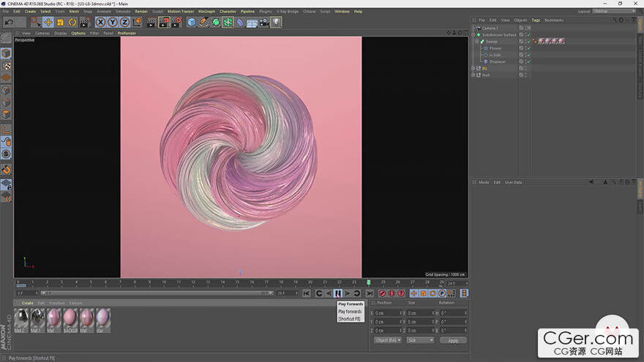Open the MoGraph menu
Viewport: 644px width, 362px height.
pos(206,12)
